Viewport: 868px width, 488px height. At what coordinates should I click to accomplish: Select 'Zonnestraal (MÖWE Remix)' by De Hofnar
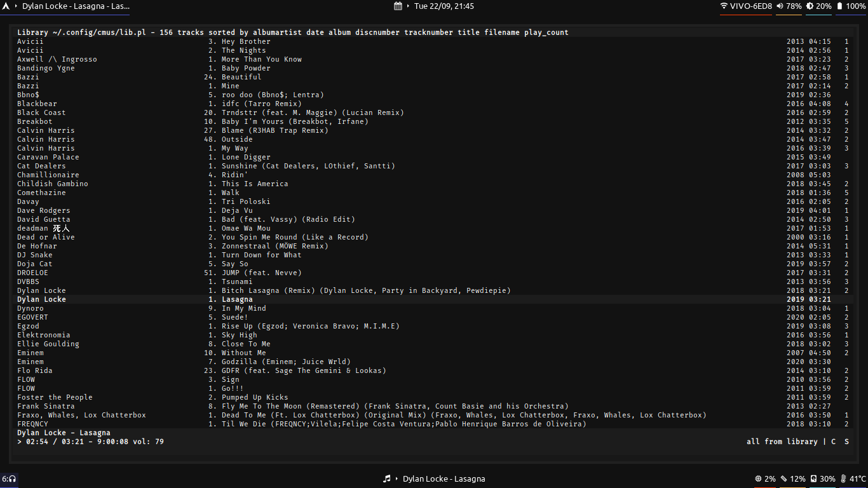(434, 246)
